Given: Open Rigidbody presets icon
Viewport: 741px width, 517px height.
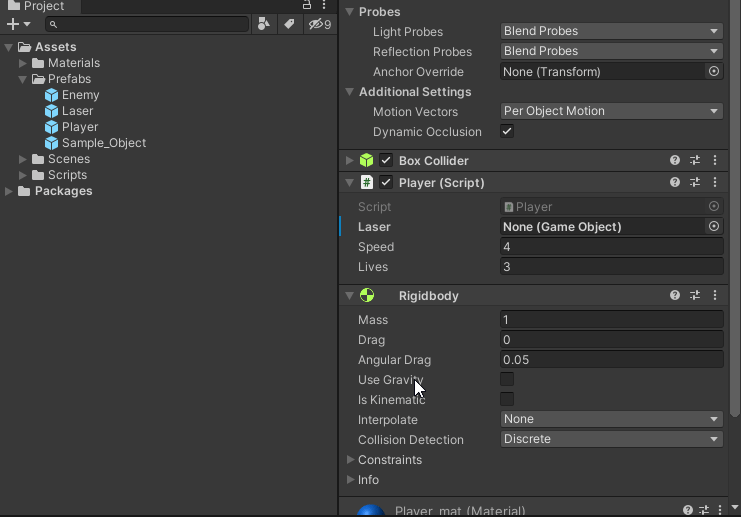Looking at the screenshot, I should click(x=695, y=295).
